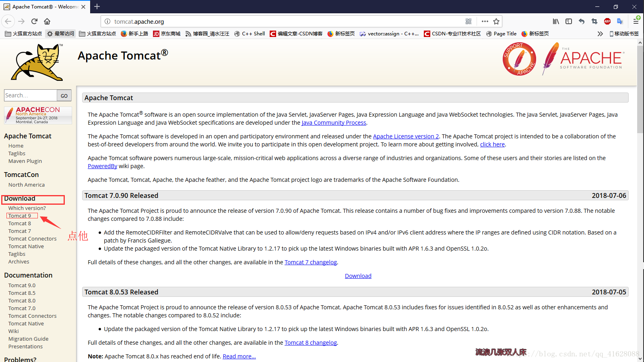Follow the Read more... link
Screen dimensions: 644x362
[x=239, y=356]
